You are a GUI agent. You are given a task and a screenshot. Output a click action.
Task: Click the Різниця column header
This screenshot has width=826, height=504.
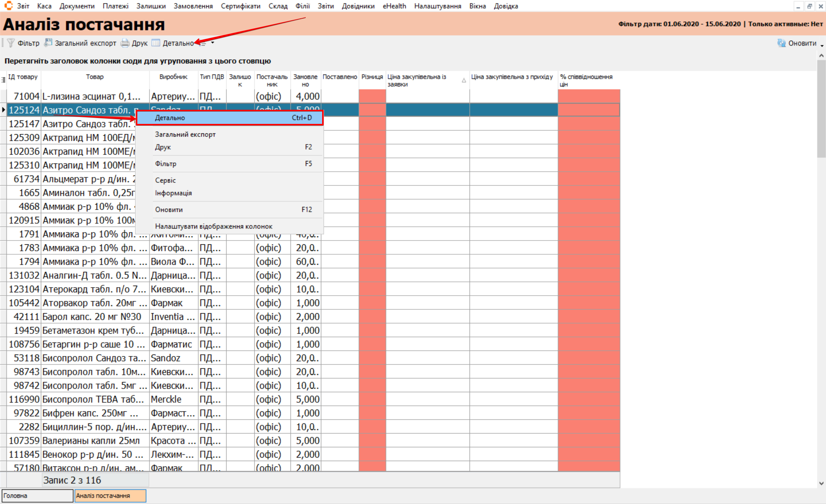pos(372,77)
